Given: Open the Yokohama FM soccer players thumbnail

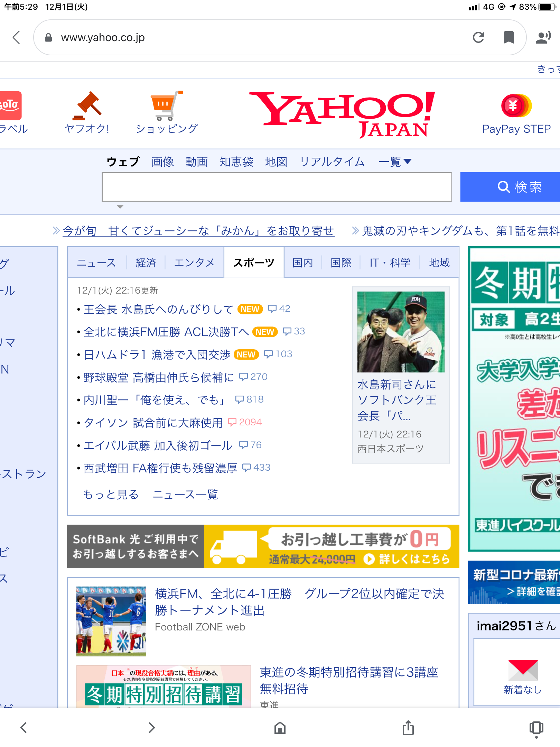Looking at the screenshot, I should coord(111,621).
